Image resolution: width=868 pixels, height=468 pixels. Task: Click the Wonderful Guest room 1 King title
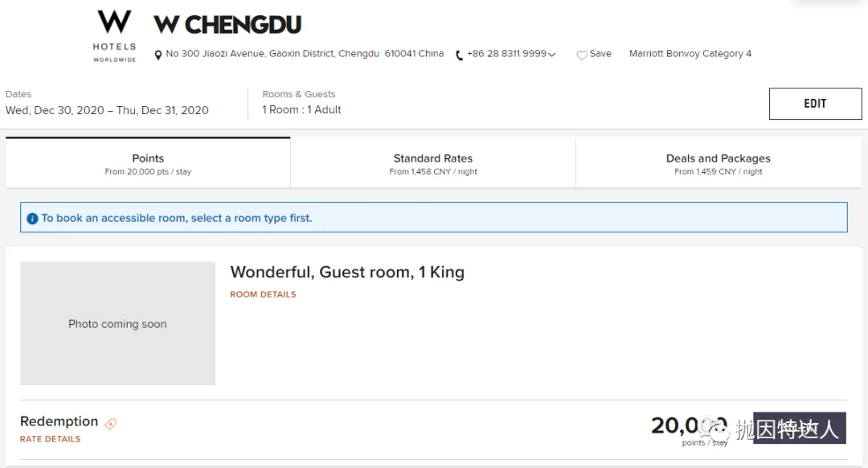click(347, 273)
